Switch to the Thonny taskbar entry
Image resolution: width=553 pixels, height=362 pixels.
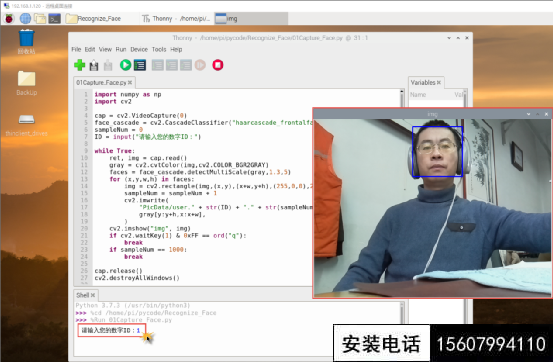click(176, 18)
